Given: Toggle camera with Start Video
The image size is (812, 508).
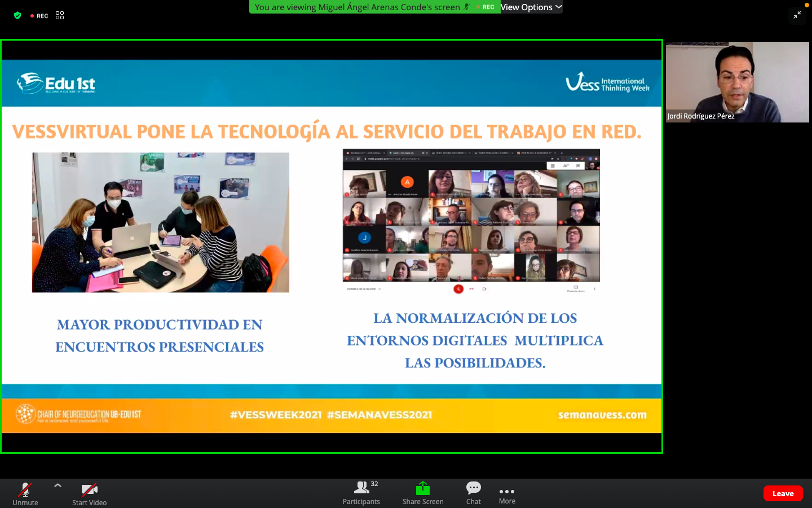Looking at the screenshot, I should point(89,493).
